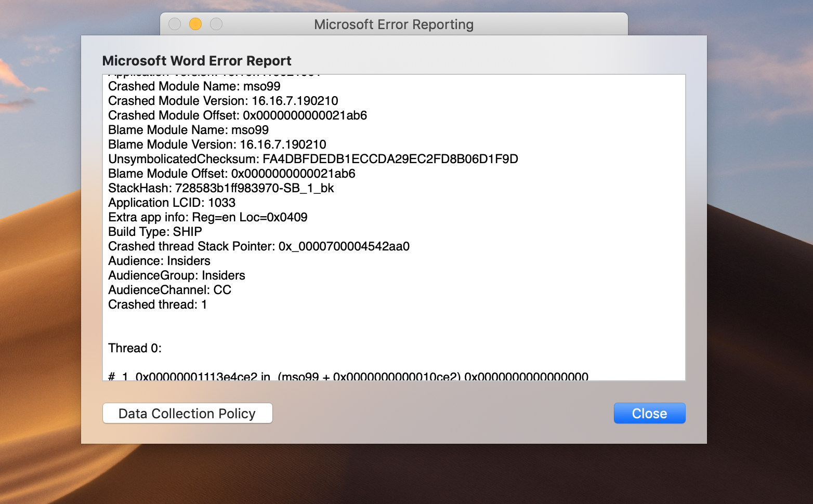The height and width of the screenshot is (504, 813).
Task: Click the Microsoft Error Reporting window title
Action: click(x=394, y=24)
